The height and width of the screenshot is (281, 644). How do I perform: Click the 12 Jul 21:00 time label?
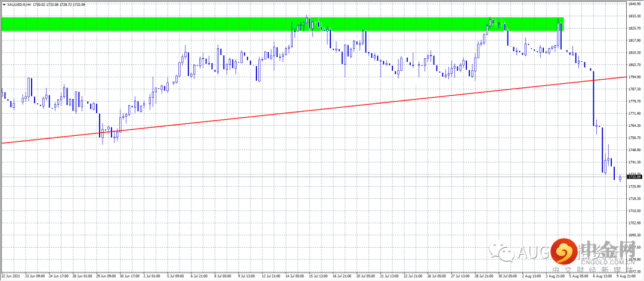[272, 277]
